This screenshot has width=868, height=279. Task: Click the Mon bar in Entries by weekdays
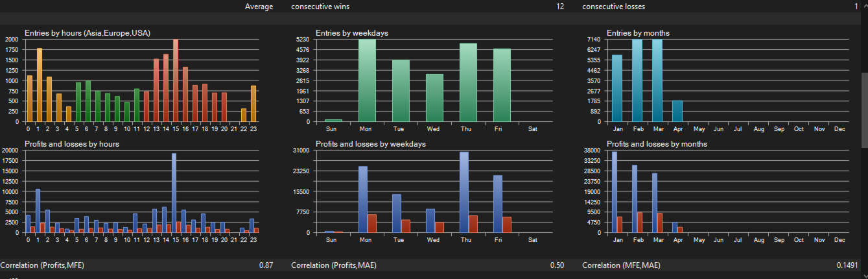coord(368,80)
